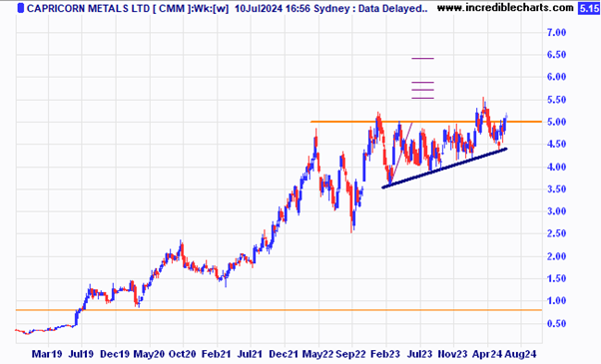The width and height of the screenshot is (601, 364).
Task: Click the Aug24 date axis label
Action: pos(520,354)
